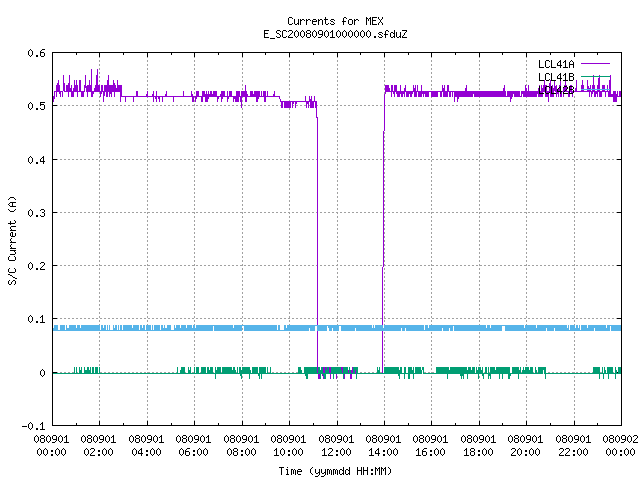Click the 'Time (yymmdd HH:MM)' x-axis label
Viewport: 640px width, 480px height.
[x=335, y=471]
